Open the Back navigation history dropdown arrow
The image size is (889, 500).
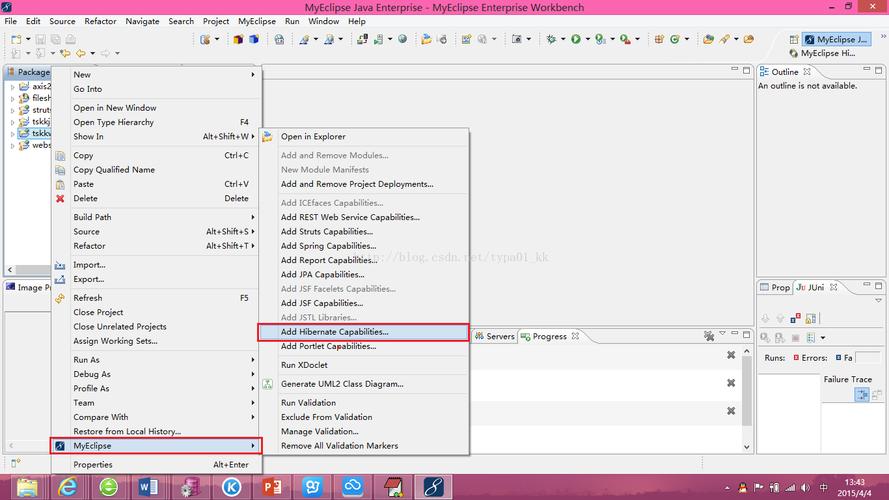pyautogui.click(x=92, y=53)
